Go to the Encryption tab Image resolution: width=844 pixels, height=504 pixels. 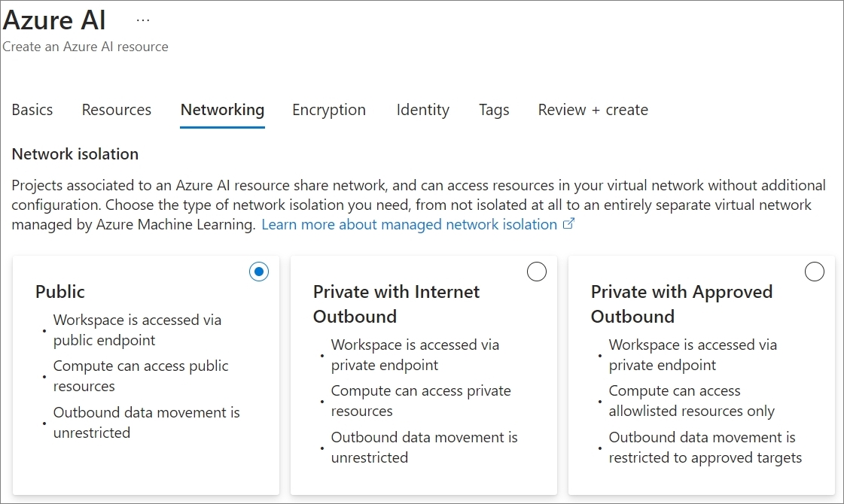[329, 110]
